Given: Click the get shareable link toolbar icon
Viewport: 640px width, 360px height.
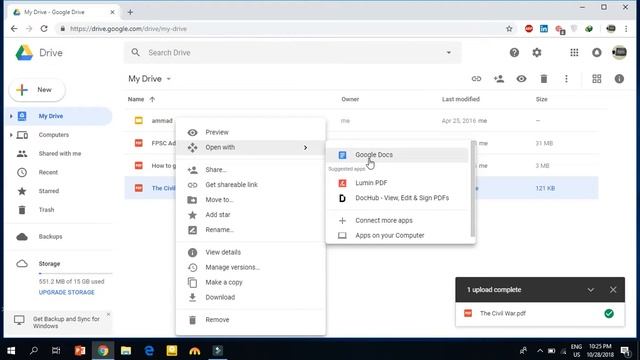Looking at the screenshot, I should tap(476, 79).
